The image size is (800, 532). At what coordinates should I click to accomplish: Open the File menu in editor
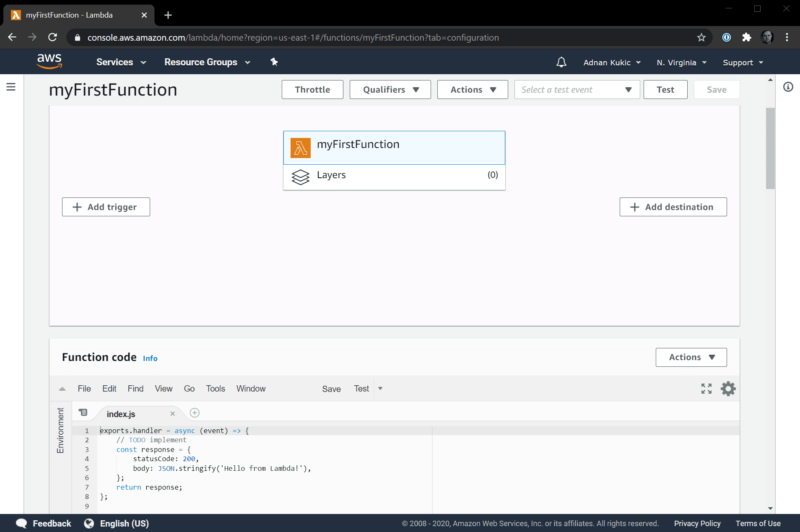coord(84,389)
